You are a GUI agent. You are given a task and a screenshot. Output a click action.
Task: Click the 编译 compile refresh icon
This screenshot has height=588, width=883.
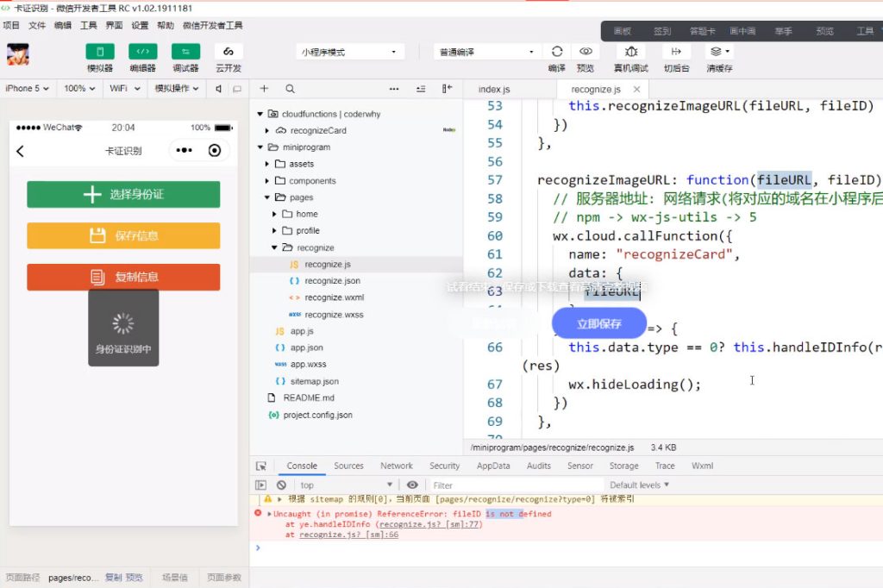(x=557, y=52)
